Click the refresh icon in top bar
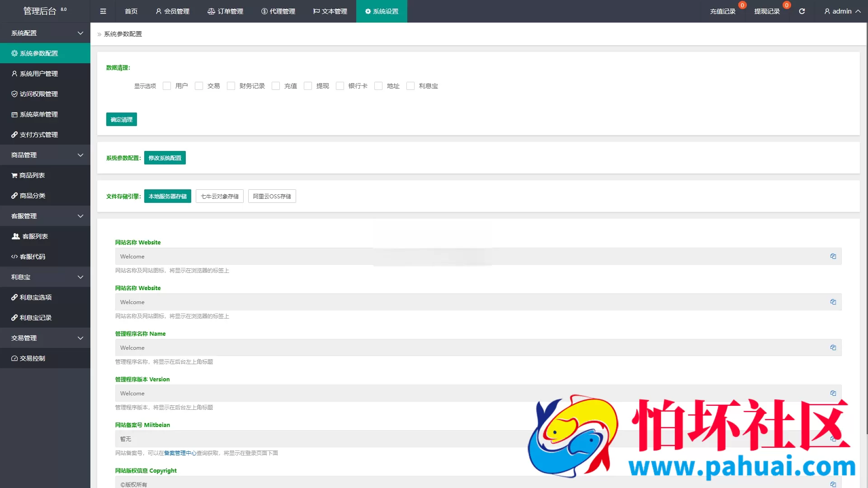The width and height of the screenshot is (868, 488). pyautogui.click(x=802, y=11)
